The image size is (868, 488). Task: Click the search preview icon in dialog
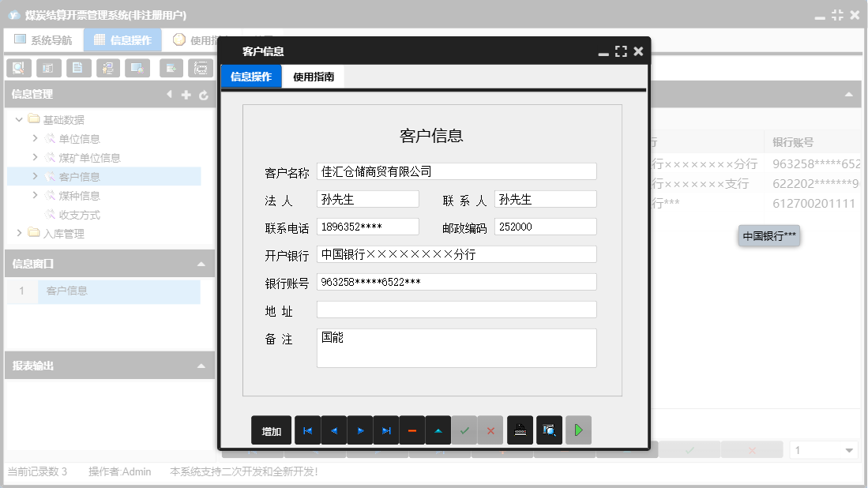tap(549, 430)
